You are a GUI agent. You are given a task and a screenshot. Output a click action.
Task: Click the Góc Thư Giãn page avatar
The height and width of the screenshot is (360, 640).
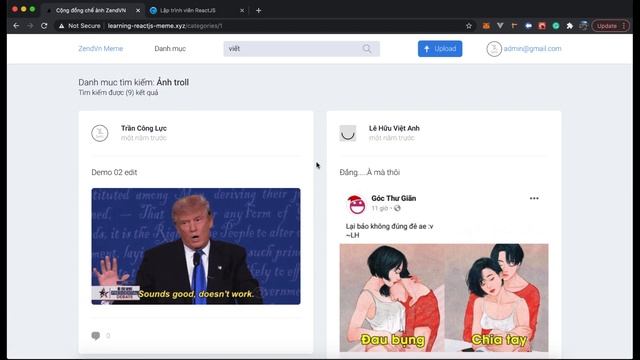click(x=356, y=204)
